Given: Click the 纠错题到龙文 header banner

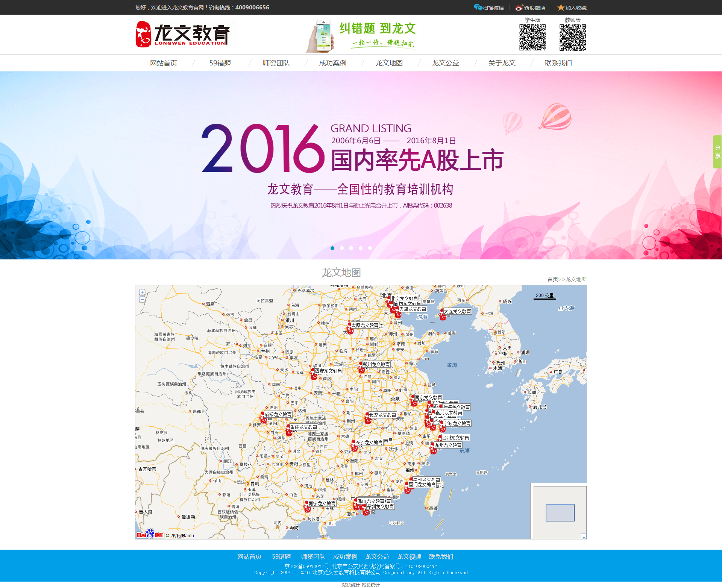Looking at the screenshot, I should [362, 36].
